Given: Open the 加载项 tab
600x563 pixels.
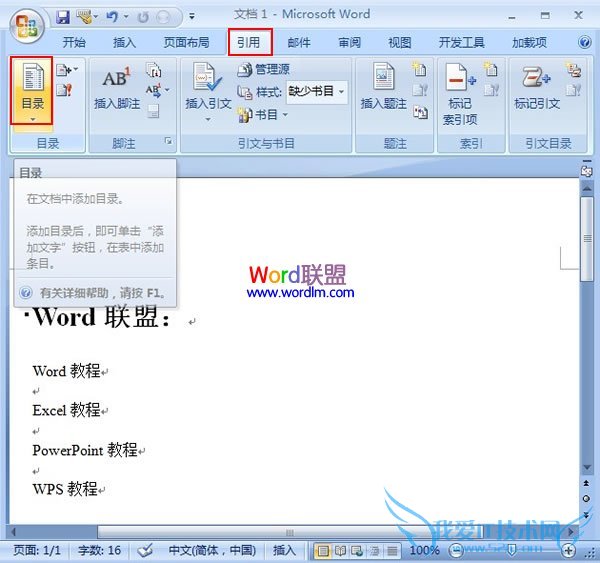Looking at the screenshot, I should 529,42.
